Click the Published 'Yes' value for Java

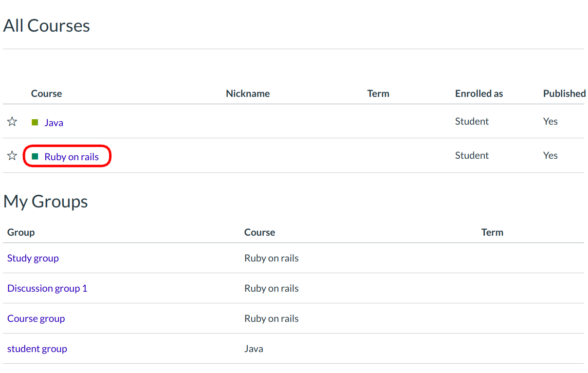point(550,121)
